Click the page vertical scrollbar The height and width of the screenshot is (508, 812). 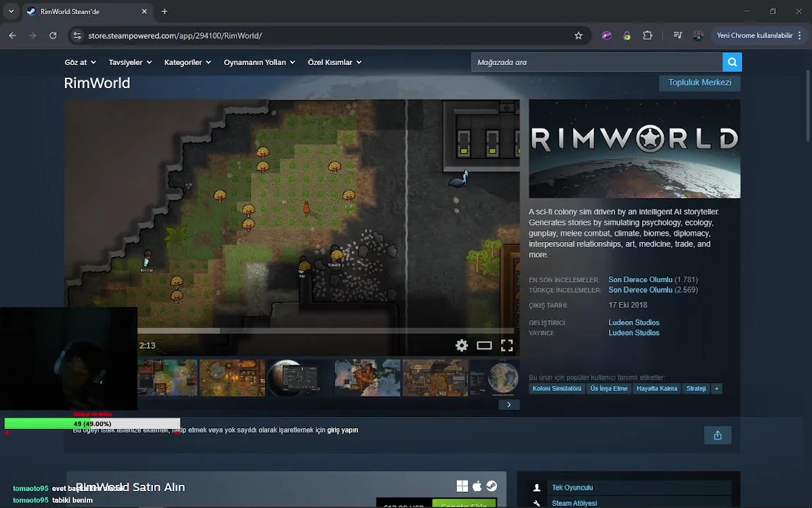pyautogui.click(x=808, y=107)
